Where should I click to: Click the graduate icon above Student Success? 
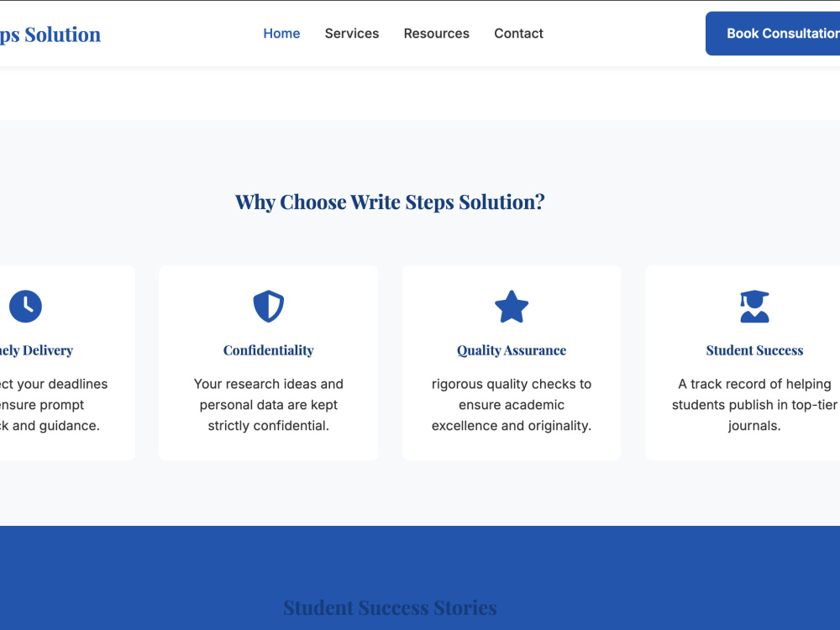(754, 307)
